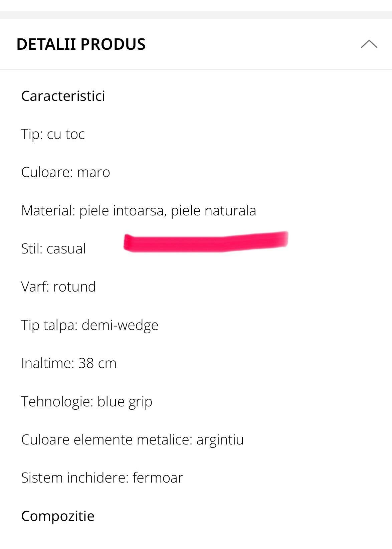392x549 pixels.
Task: Select the "Culoare: maro" line
Action: coord(65,172)
